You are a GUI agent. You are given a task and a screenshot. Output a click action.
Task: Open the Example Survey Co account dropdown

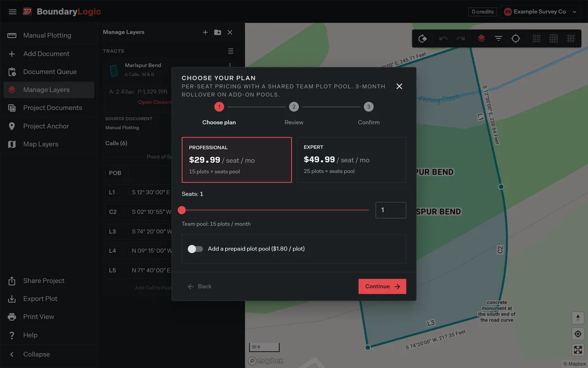coord(541,11)
